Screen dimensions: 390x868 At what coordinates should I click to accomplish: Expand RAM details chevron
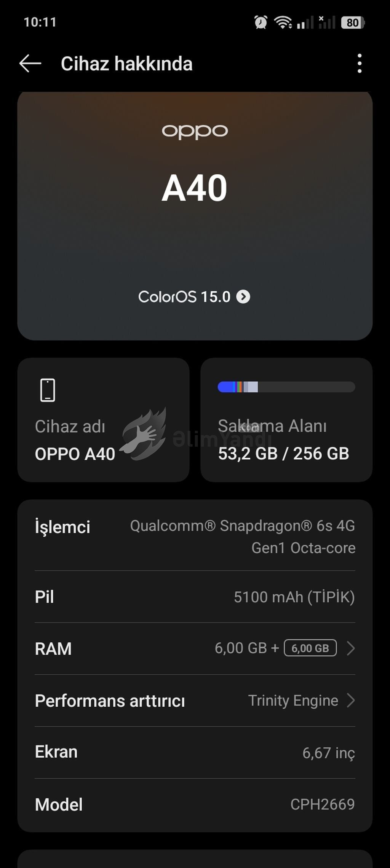(351, 648)
